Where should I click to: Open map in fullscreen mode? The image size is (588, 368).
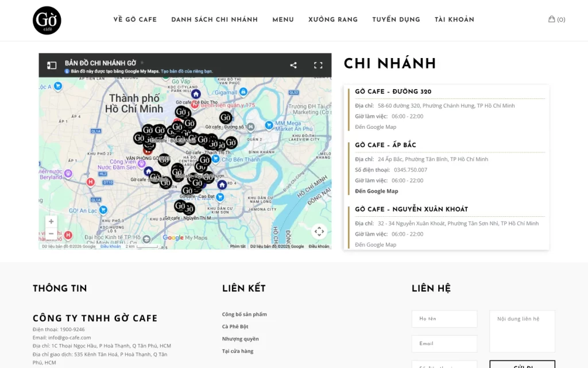pyautogui.click(x=318, y=66)
